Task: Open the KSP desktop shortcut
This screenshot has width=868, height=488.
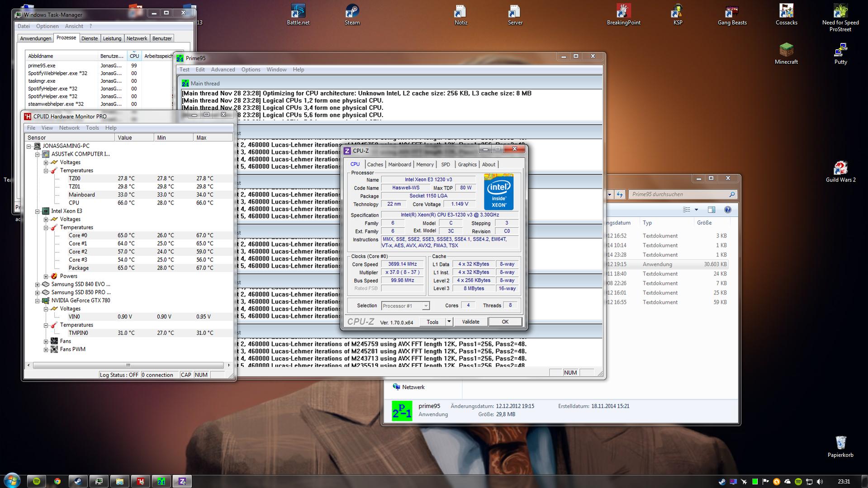Action: (677, 12)
